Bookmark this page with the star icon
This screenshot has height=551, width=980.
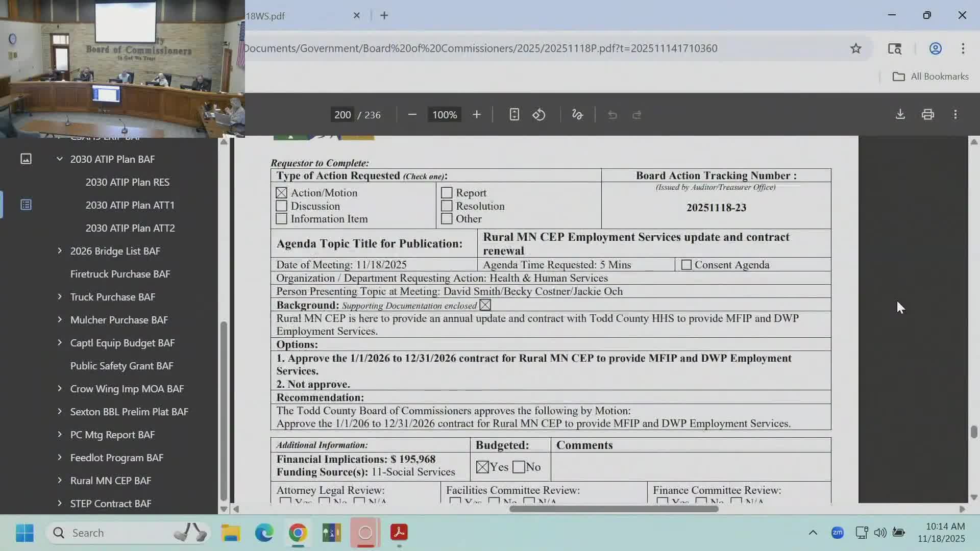pos(856,48)
